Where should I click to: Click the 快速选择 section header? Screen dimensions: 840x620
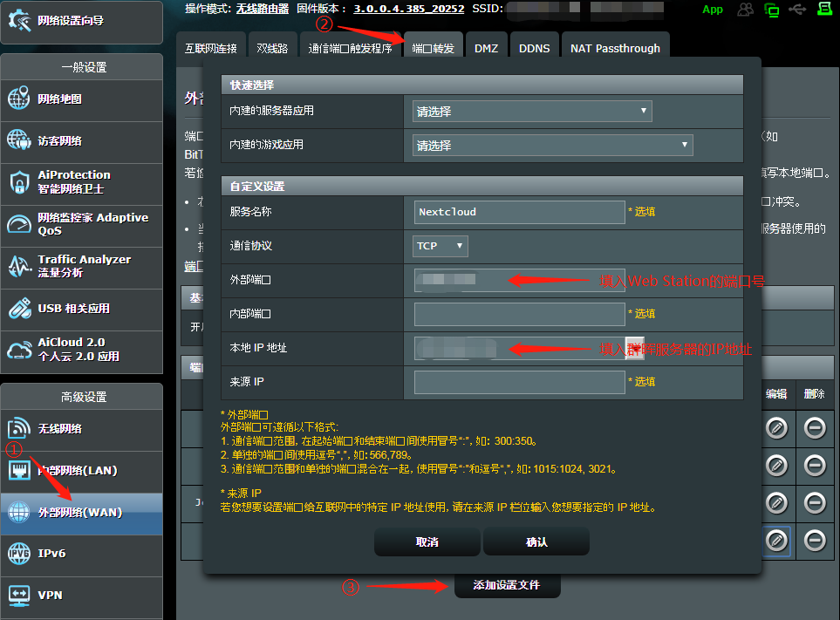(x=481, y=85)
